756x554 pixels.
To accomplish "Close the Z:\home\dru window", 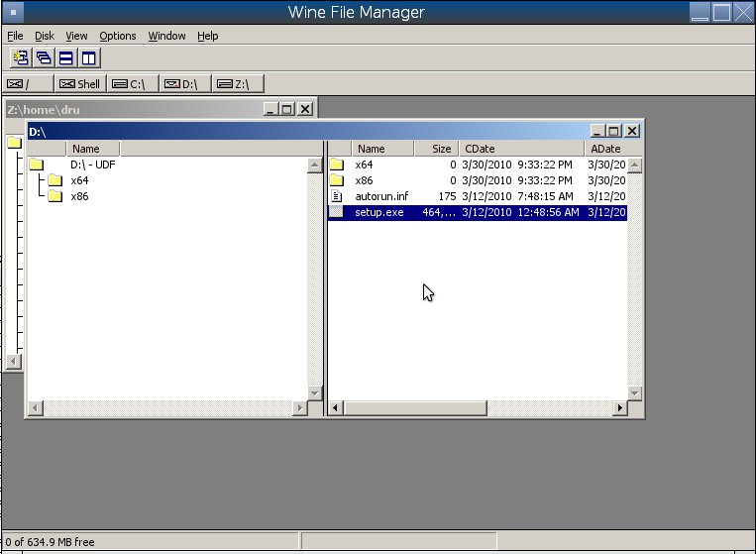I will coord(305,109).
